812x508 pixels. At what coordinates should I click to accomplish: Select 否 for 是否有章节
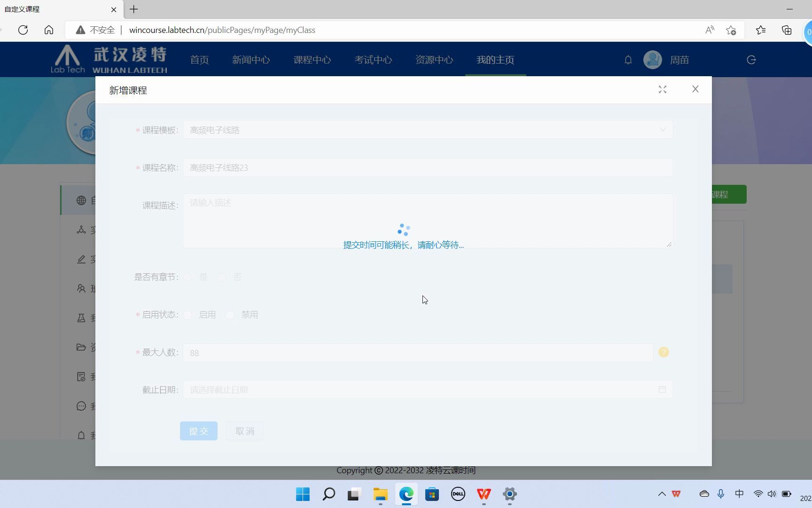pyautogui.click(x=222, y=277)
